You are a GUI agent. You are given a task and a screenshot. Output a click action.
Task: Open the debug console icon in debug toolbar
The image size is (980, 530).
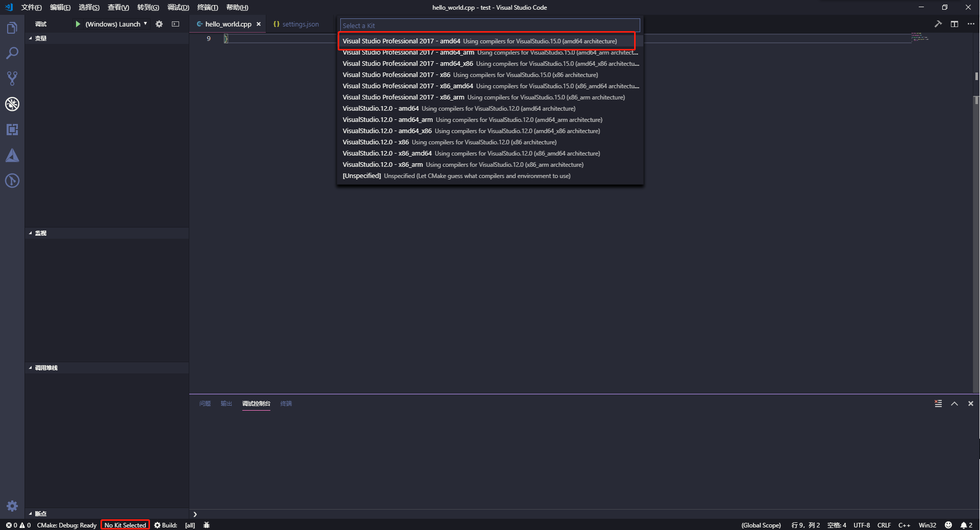175,24
